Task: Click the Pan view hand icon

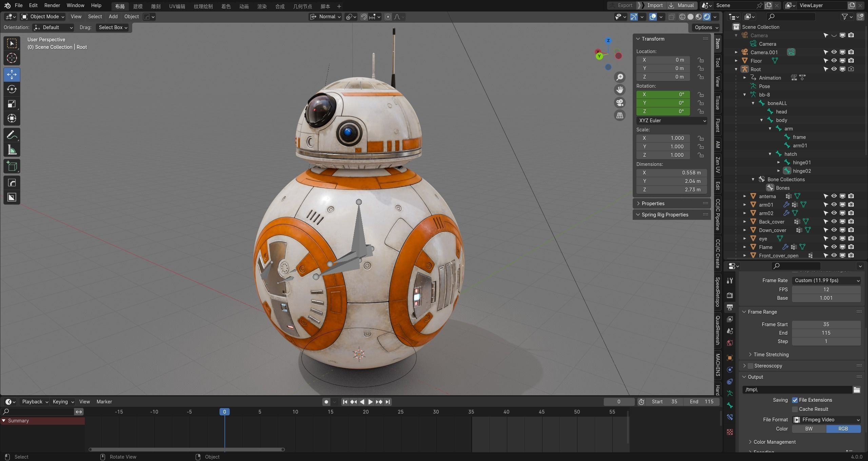Action: tap(620, 90)
